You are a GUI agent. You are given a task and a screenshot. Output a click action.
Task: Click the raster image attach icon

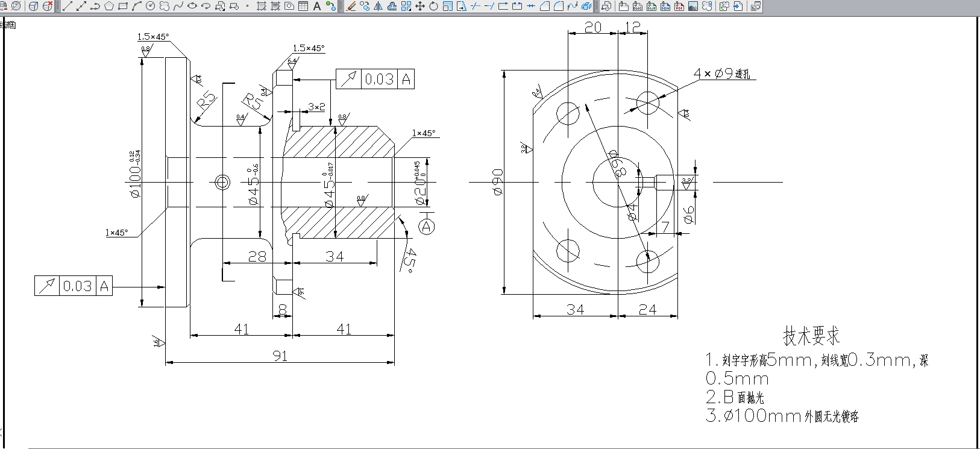[693, 6]
